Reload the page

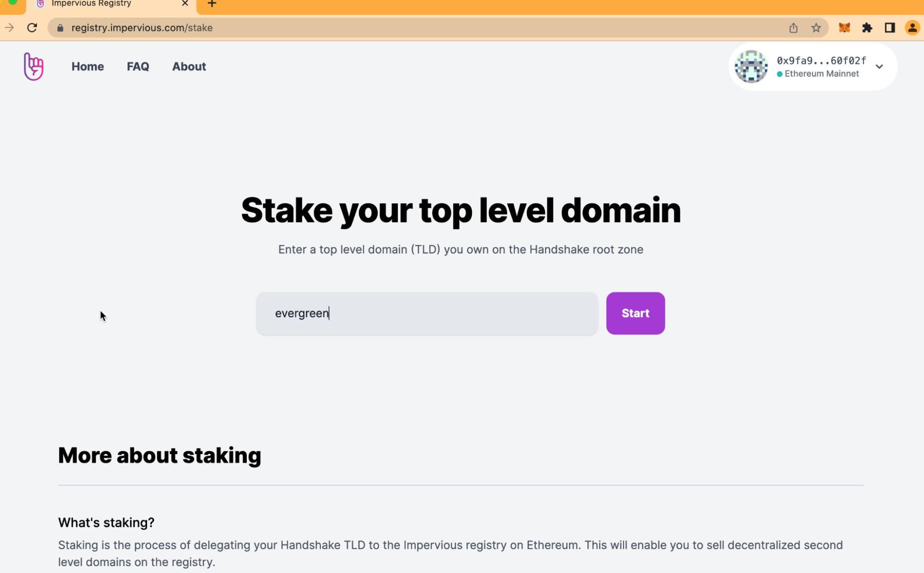point(32,28)
